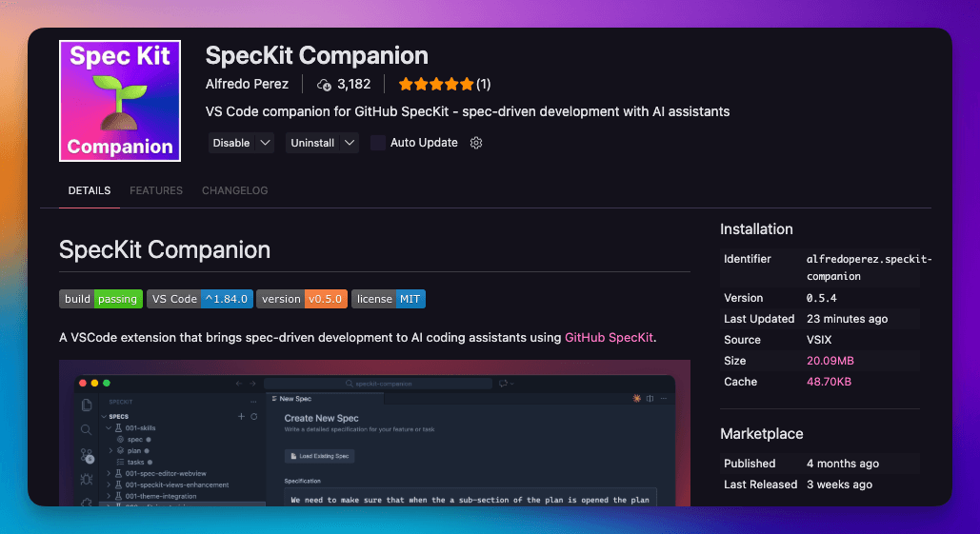Expand the 001-theme-integration node
Image resolution: width=980 pixels, height=534 pixels.
tap(109, 496)
